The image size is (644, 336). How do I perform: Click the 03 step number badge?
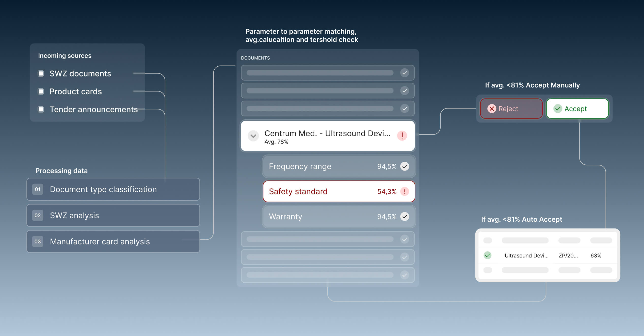(x=38, y=241)
